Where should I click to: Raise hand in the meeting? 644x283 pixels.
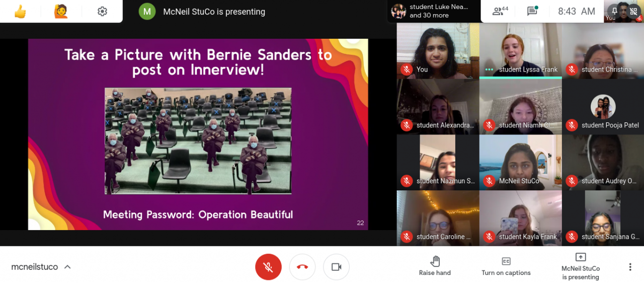pos(435,266)
